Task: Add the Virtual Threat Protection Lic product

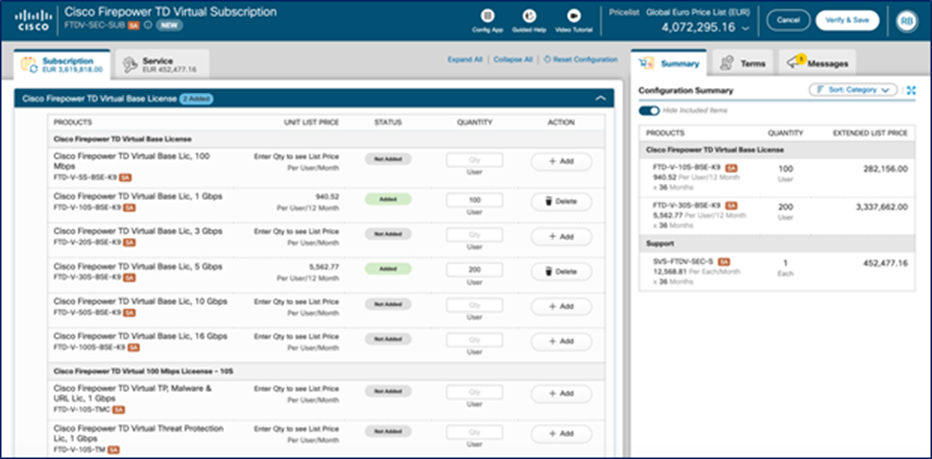Action: [561, 434]
